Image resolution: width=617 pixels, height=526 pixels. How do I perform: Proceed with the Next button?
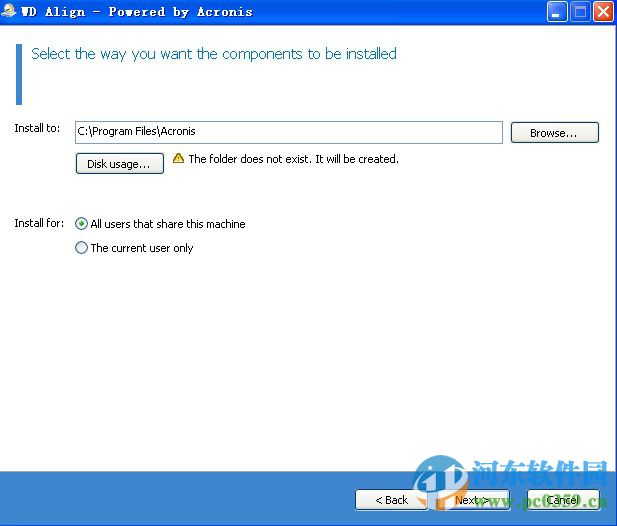point(473,500)
